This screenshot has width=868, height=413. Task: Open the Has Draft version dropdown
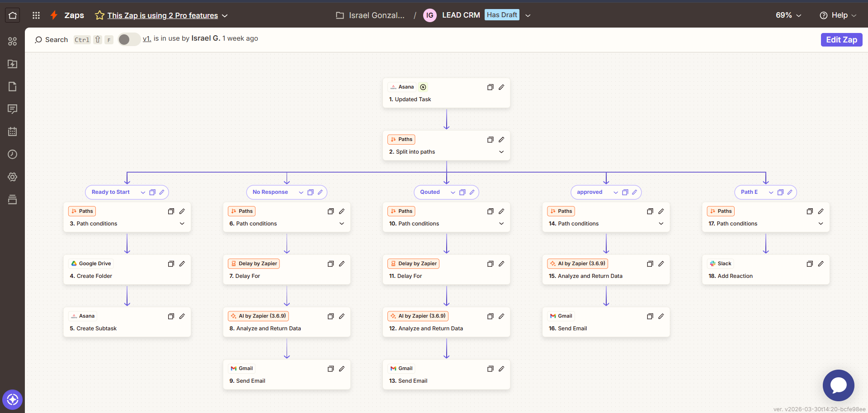point(528,15)
